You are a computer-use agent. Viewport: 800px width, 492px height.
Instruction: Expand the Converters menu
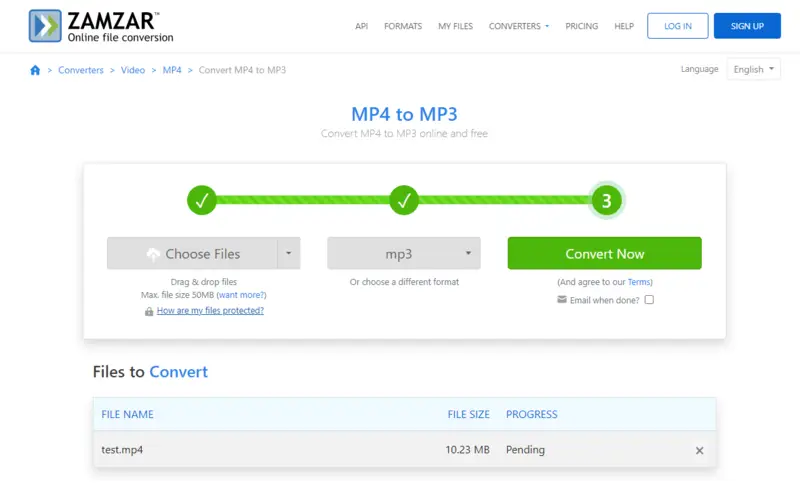pos(519,26)
